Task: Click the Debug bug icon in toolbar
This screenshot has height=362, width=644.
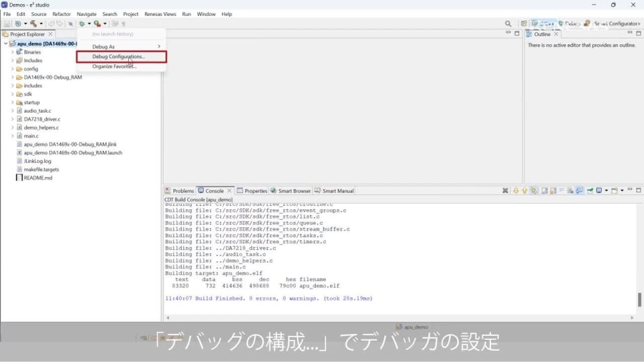Action: (82, 23)
